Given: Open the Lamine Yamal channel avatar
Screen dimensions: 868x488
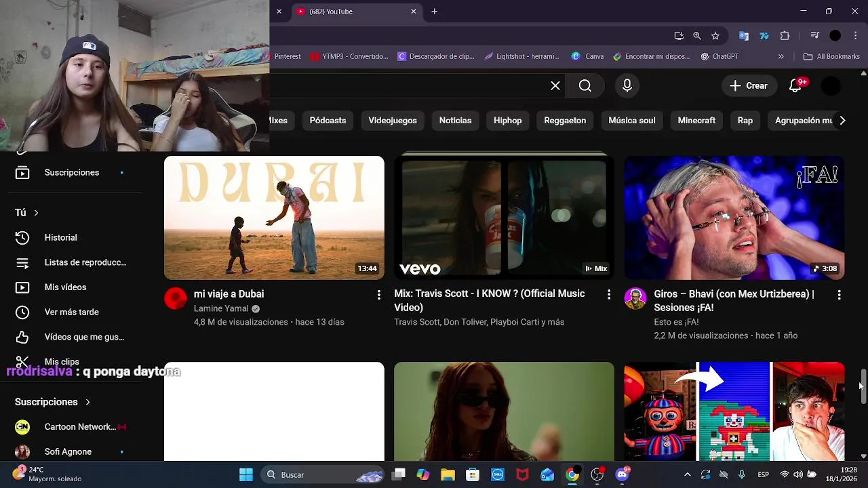Looking at the screenshot, I should pos(176,298).
